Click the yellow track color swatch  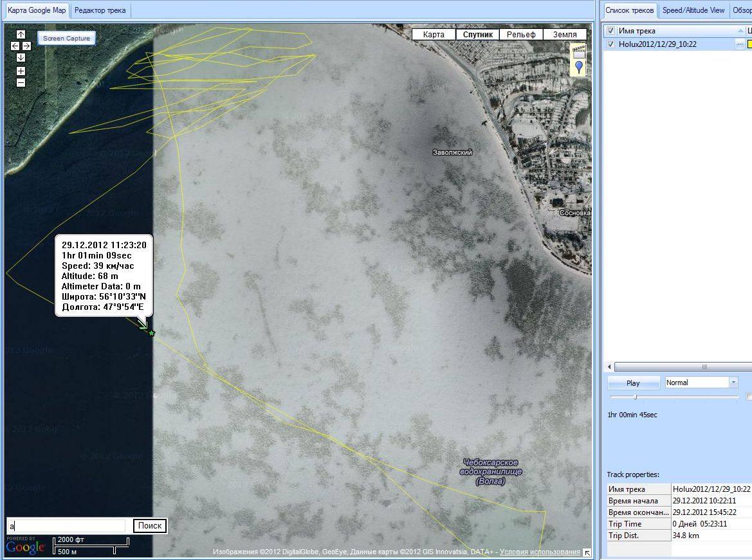click(749, 44)
